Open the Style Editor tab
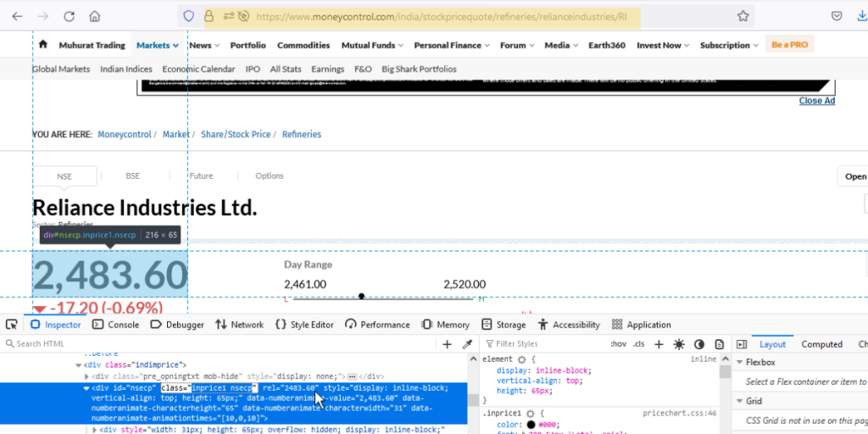Image resolution: width=868 pixels, height=434 pixels. [x=304, y=325]
